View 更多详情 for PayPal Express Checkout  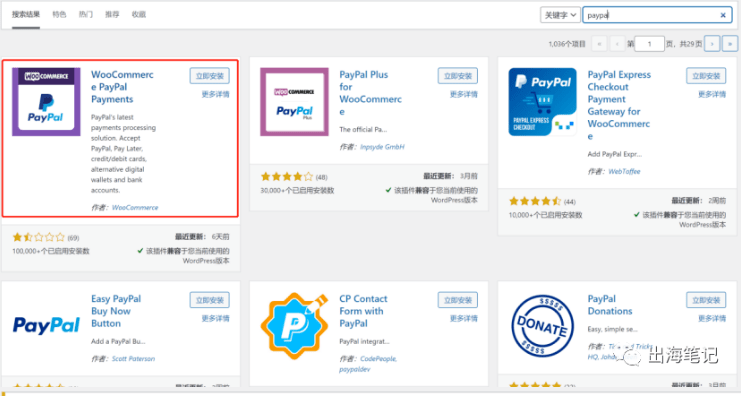(712, 94)
